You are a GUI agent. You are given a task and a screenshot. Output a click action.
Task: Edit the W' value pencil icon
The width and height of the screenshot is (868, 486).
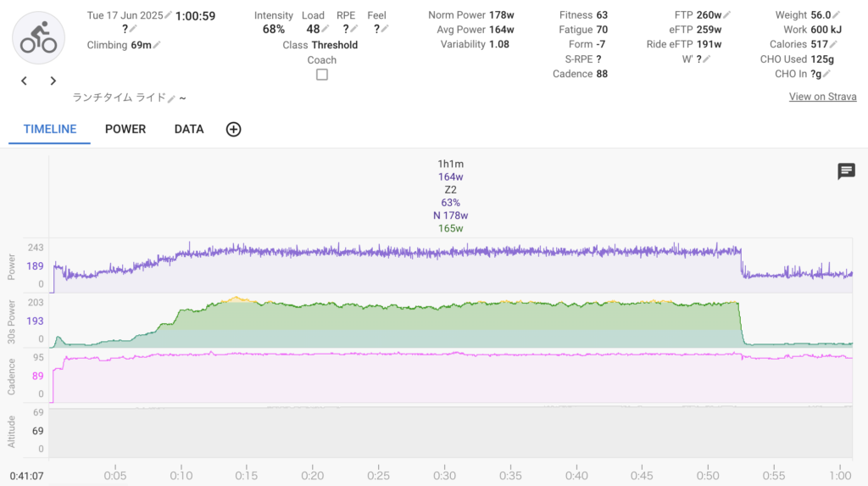(706, 59)
